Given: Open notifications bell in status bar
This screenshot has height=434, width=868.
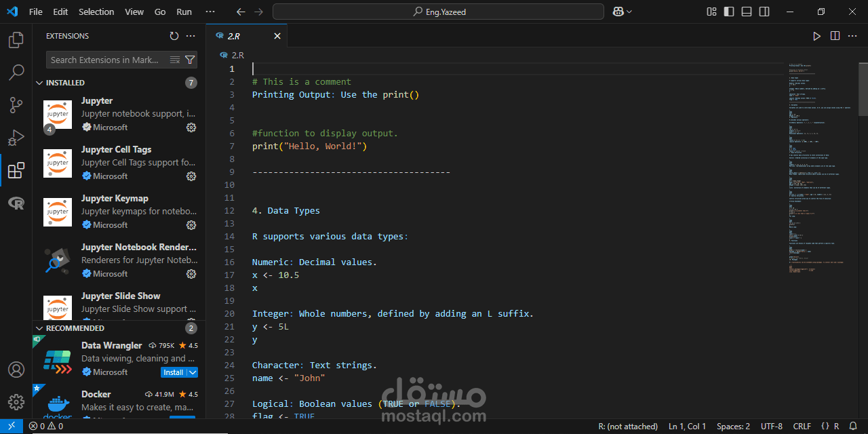Looking at the screenshot, I should click(x=854, y=427).
